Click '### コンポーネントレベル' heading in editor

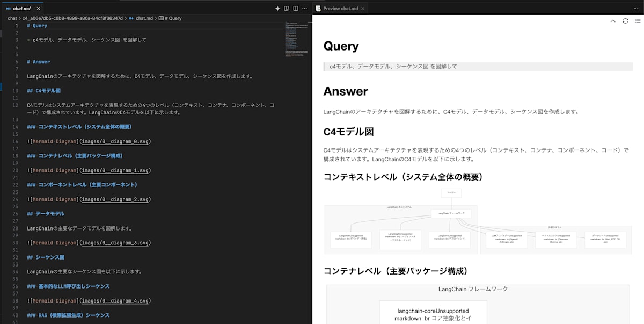coord(82,185)
